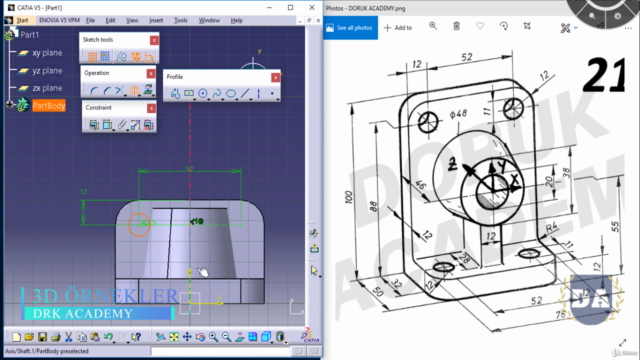The image size is (640, 360).
Task: Select the Circle tool in Profile toolbar
Action: pos(202,93)
